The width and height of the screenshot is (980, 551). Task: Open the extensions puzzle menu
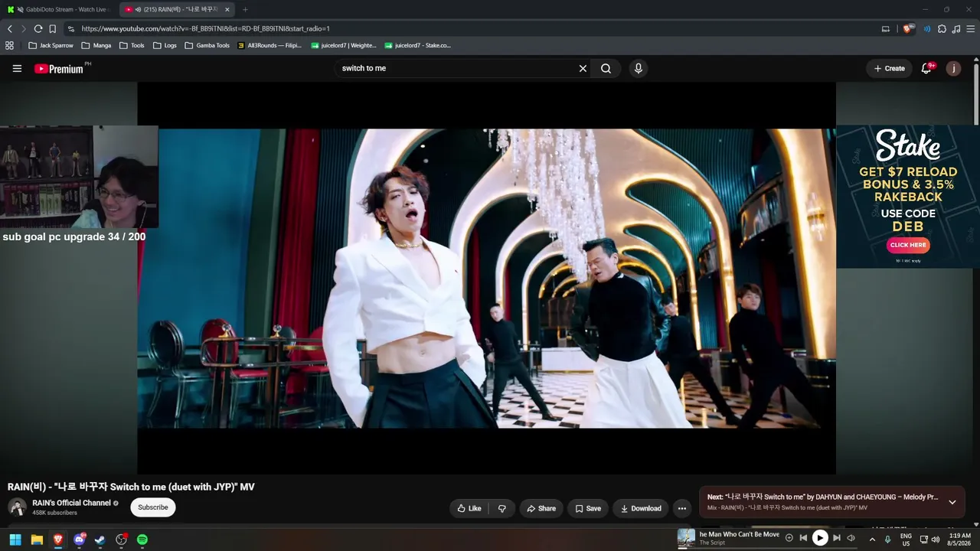(942, 28)
